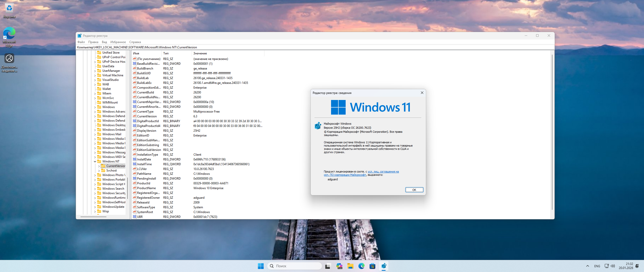
Task: Open the Избранное menu
Action: (118, 42)
